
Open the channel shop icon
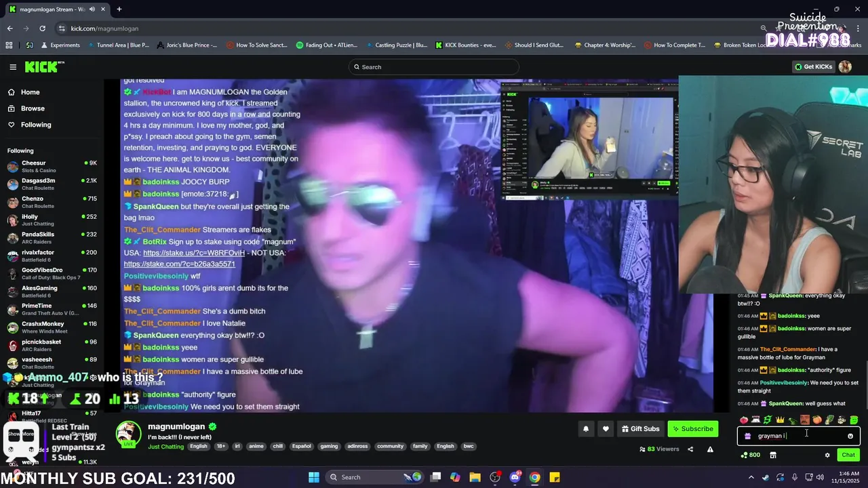pos(773,455)
